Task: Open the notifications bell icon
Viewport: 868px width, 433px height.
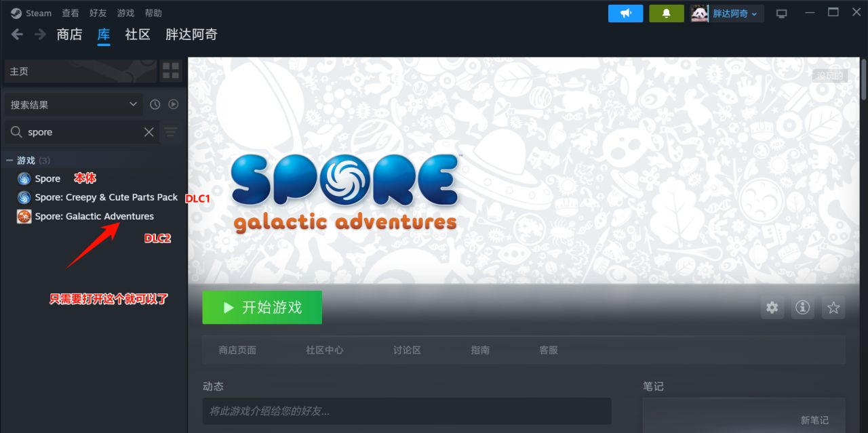Action: click(x=666, y=14)
